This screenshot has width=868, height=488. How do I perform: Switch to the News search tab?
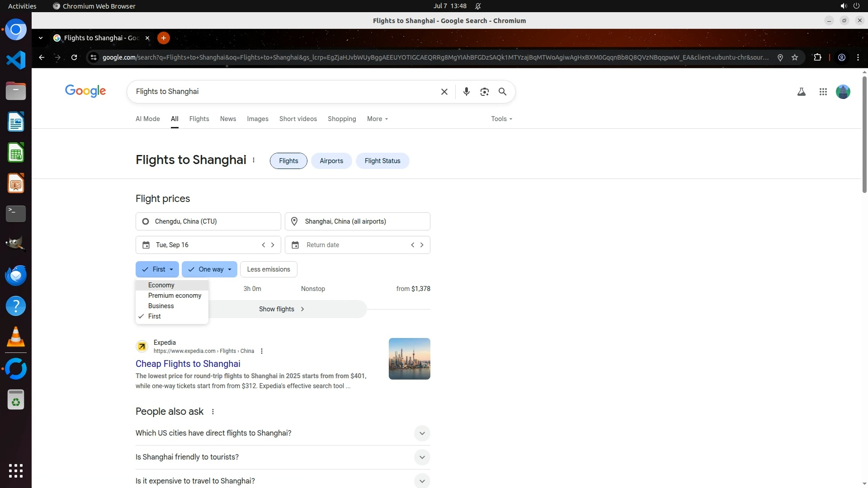(x=228, y=119)
